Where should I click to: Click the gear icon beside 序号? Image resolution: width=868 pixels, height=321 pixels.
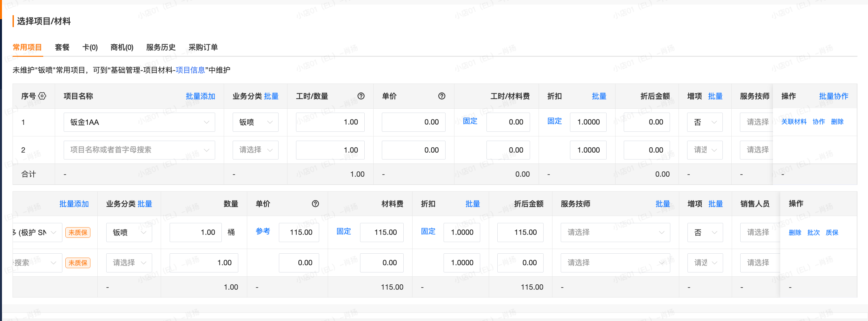[42, 96]
